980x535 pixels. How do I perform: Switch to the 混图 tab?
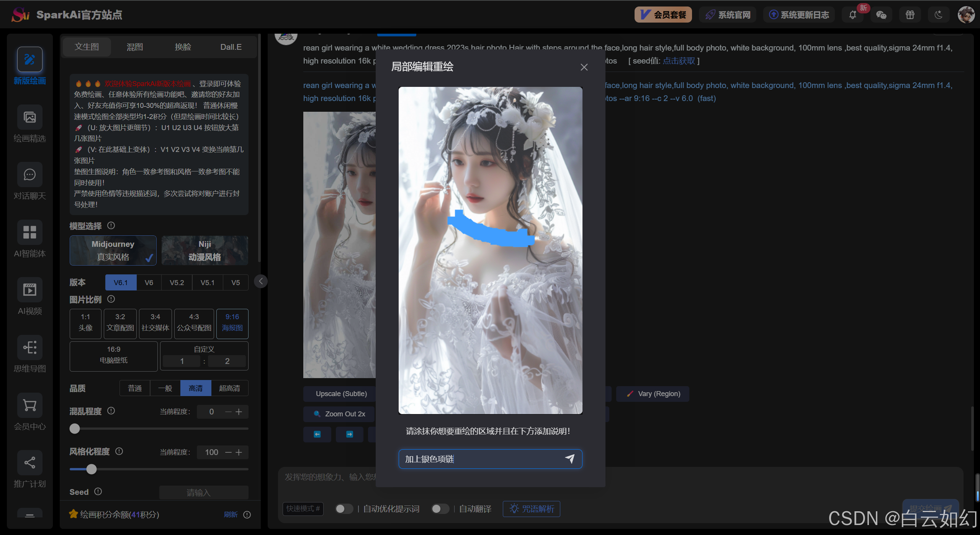coord(134,47)
